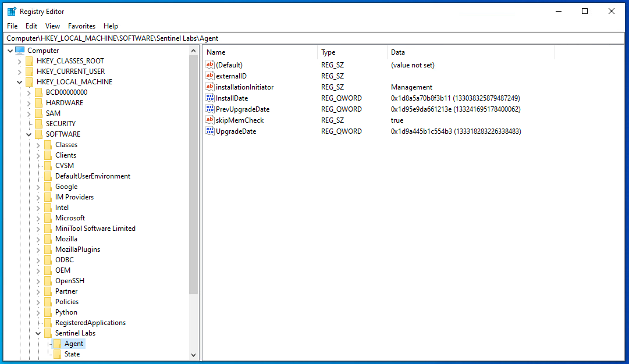Select the CVSM key
The width and height of the screenshot is (629, 364).
65,166
